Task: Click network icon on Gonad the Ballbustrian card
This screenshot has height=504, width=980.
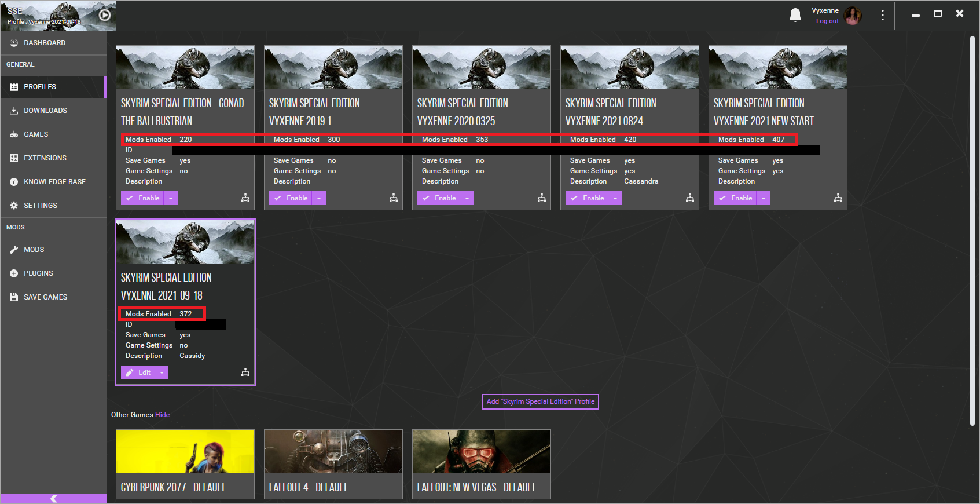Action: point(245,198)
